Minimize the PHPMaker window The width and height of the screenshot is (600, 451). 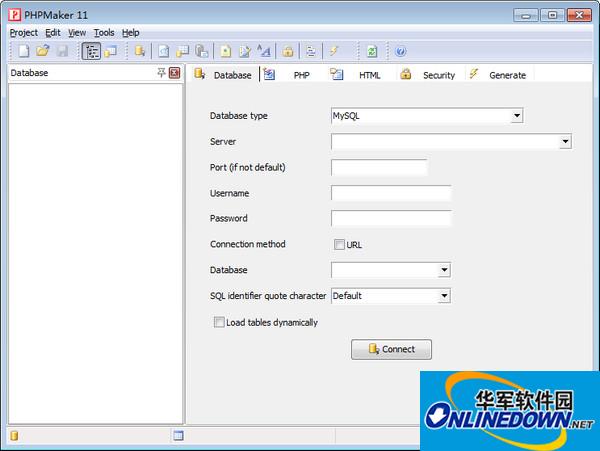(526, 16)
